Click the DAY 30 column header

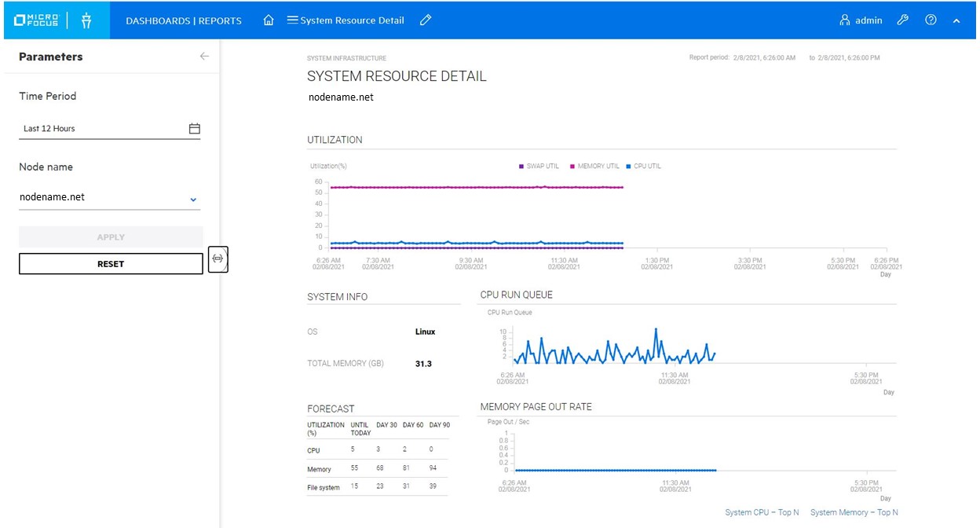point(387,425)
